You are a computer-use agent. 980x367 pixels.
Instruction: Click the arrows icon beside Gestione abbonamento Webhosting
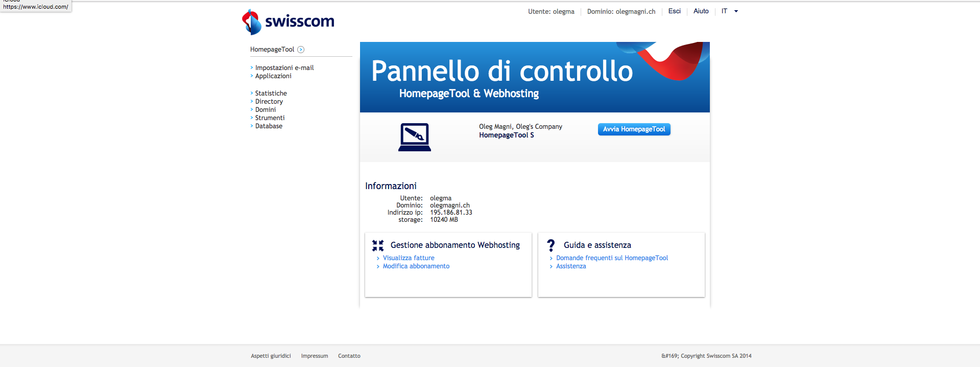(378, 246)
